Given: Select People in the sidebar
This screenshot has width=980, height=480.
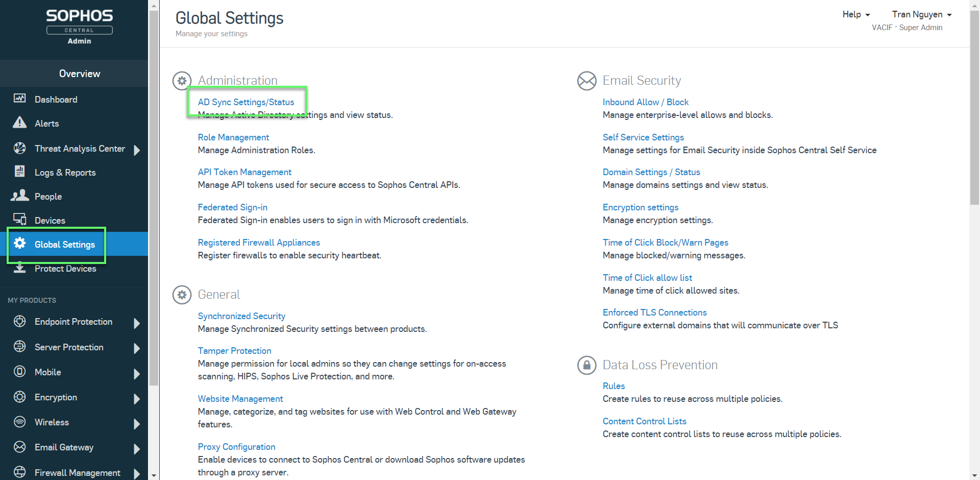Looking at the screenshot, I should (x=48, y=197).
